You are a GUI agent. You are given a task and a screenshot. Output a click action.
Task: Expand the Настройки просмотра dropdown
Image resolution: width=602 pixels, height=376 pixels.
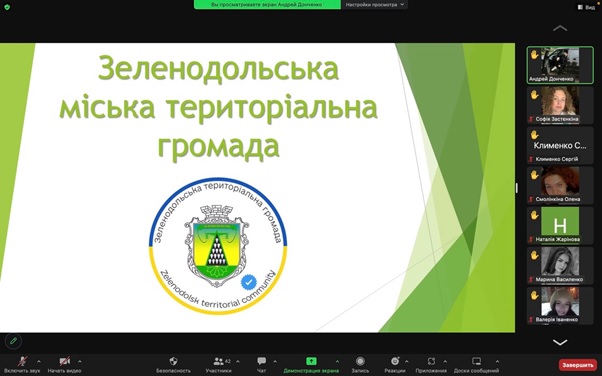pyautogui.click(x=374, y=5)
